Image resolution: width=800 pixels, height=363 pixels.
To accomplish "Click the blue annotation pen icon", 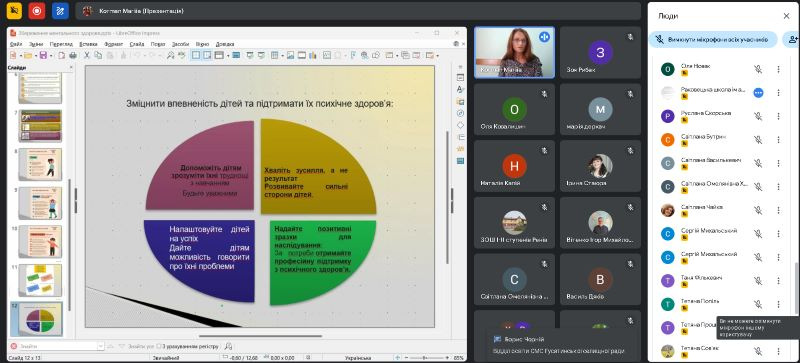I will [x=60, y=11].
